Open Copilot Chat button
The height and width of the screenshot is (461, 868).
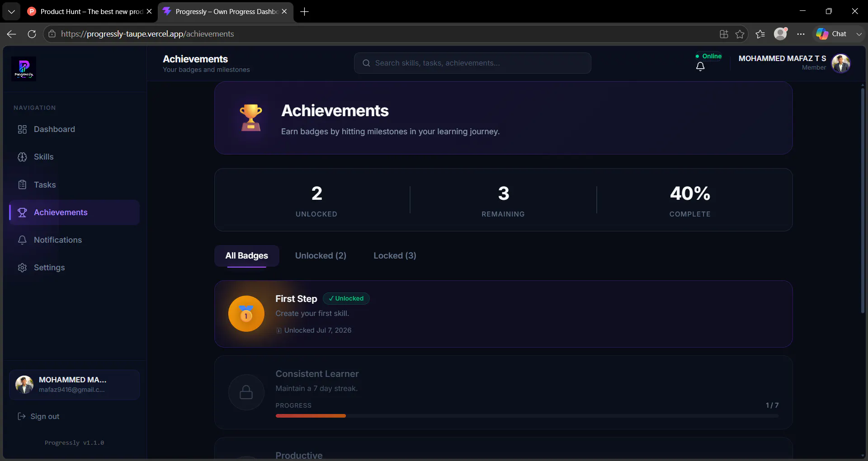coord(831,34)
